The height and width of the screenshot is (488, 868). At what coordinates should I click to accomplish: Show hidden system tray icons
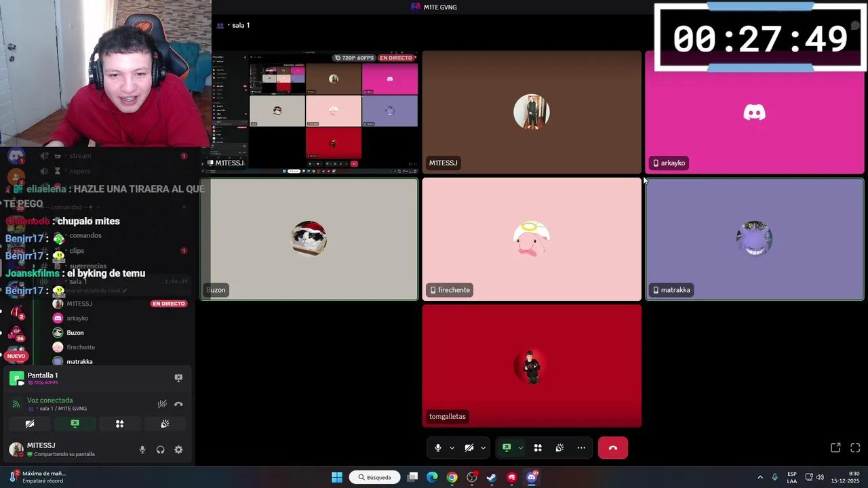(x=760, y=477)
